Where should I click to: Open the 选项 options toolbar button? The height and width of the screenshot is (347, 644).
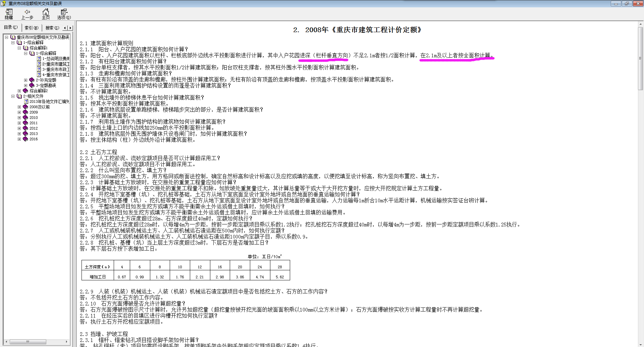coord(64,14)
